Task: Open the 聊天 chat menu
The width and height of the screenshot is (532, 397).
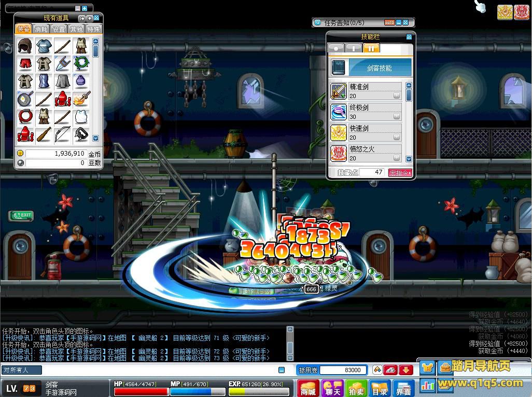Action: coord(332,388)
